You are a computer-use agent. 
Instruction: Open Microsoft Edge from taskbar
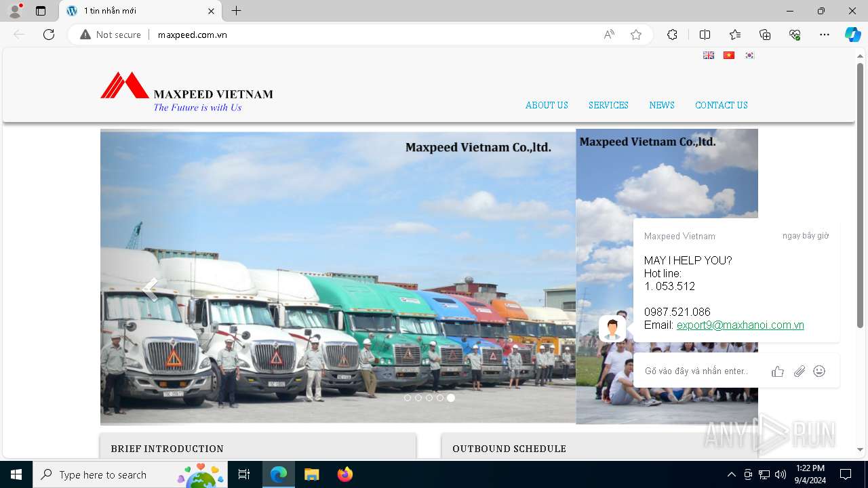[279, 474]
